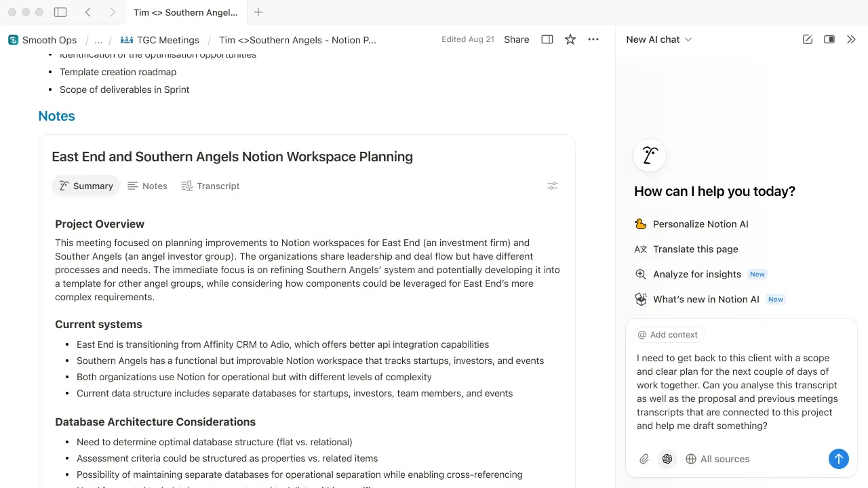This screenshot has height=488, width=868.
Task: Toggle AI chat panel dock mode
Action: (x=829, y=39)
